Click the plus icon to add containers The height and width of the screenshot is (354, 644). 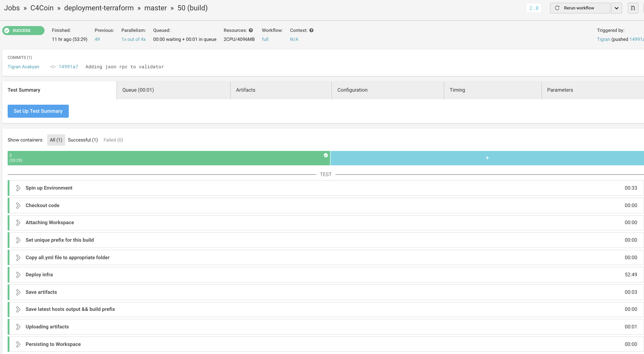487,158
